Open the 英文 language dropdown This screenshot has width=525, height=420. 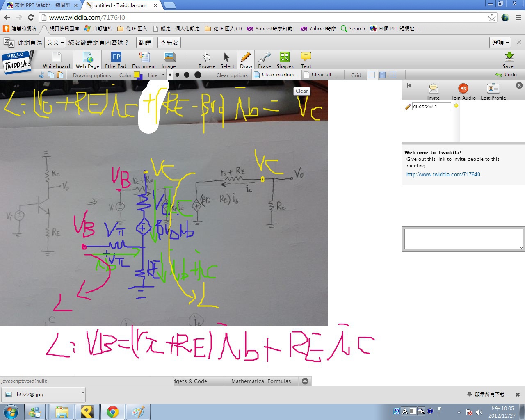(55, 42)
